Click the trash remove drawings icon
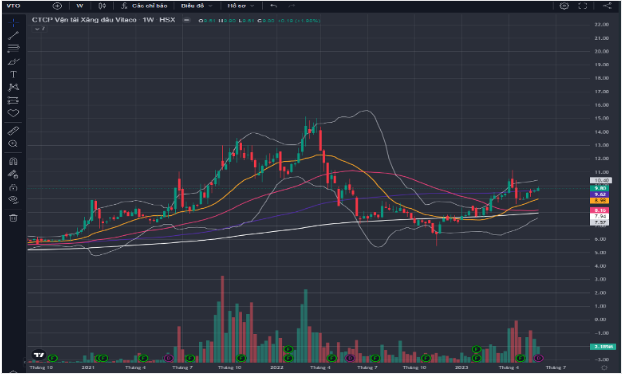 [x=14, y=218]
